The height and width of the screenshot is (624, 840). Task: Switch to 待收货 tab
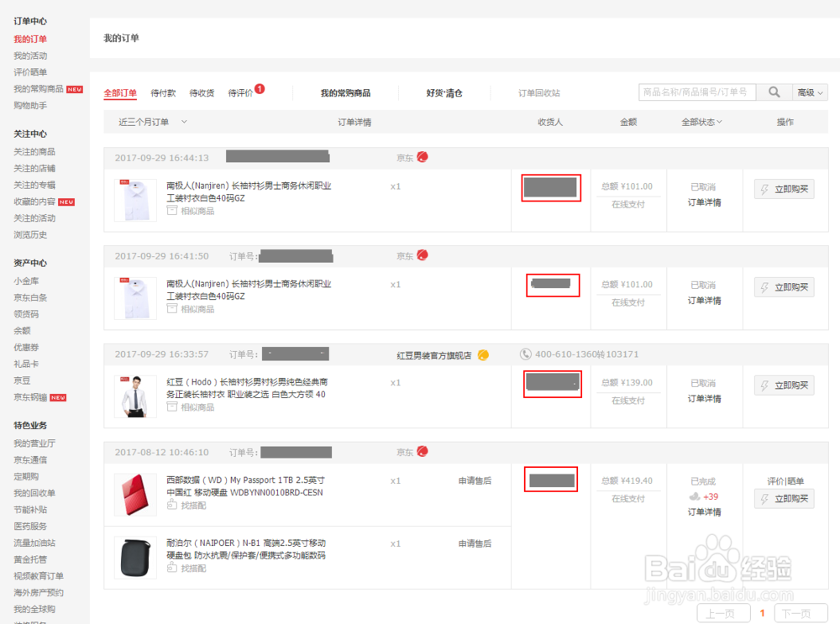pos(202,93)
